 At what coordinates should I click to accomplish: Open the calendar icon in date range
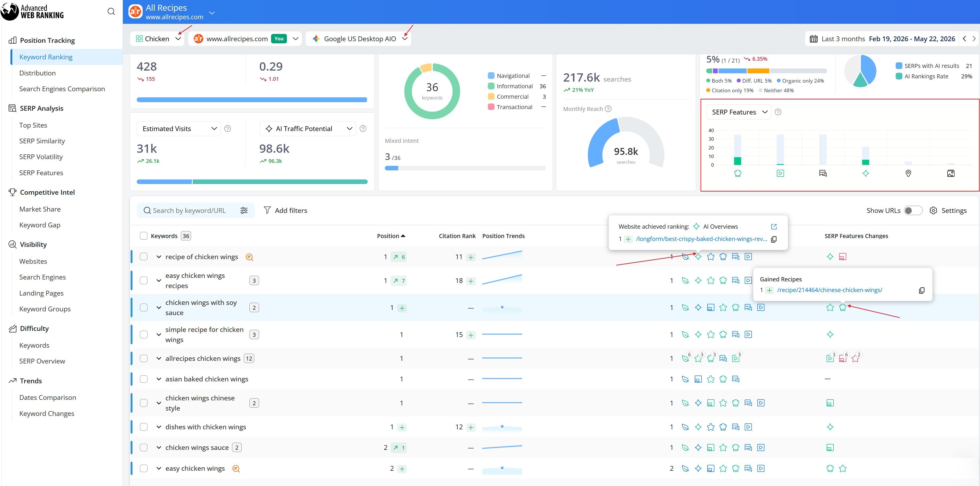point(813,39)
